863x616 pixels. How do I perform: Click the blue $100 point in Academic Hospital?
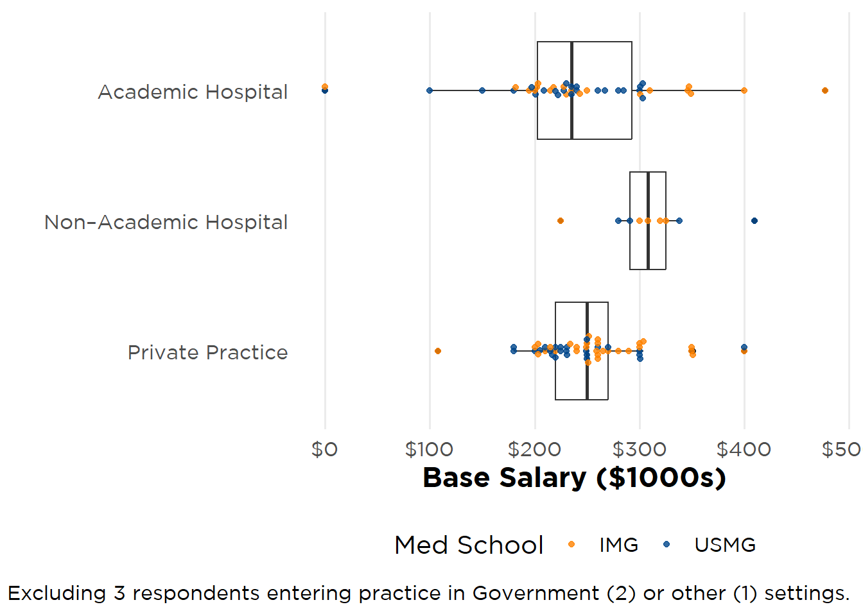coord(430,90)
